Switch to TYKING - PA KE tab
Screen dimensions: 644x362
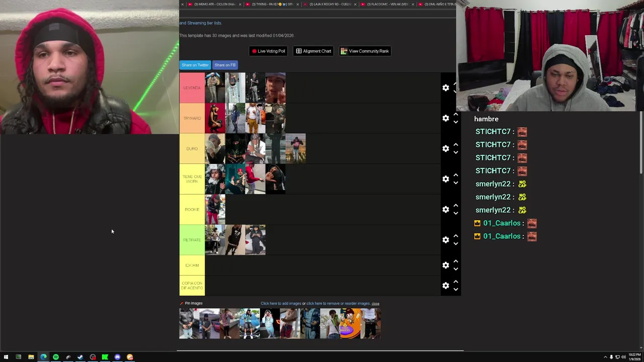pos(272,4)
